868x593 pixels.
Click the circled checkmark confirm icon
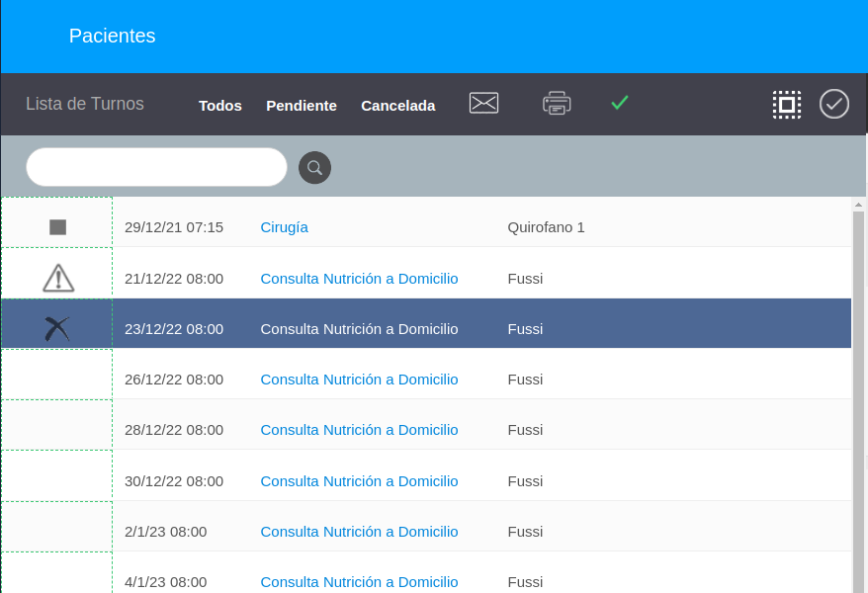pyautogui.click(x=834, y=104)
